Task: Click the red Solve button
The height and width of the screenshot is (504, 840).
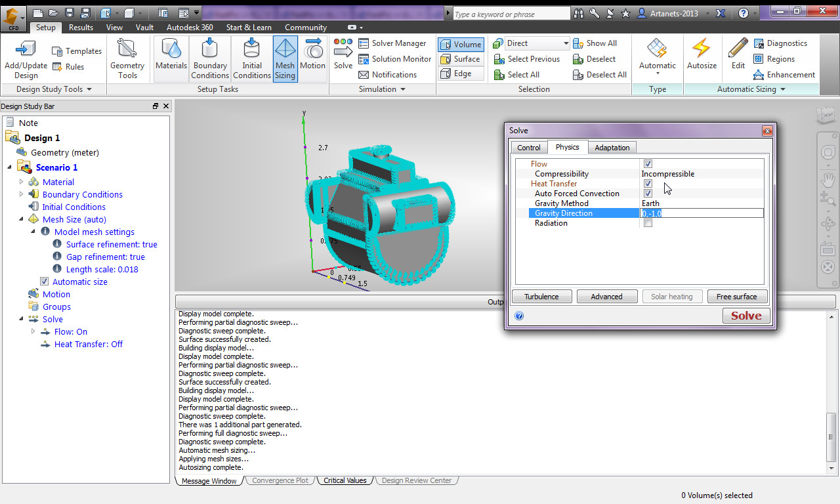Action: click(x=746, y=316)
